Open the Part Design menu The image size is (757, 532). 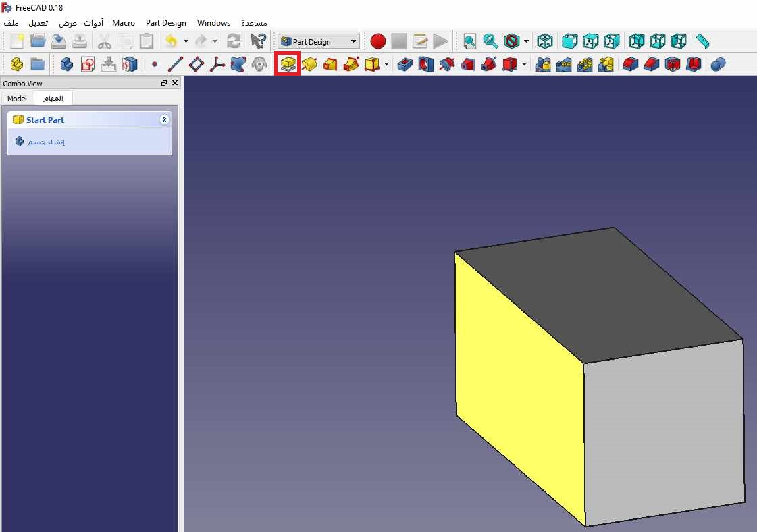click(166, 23)
